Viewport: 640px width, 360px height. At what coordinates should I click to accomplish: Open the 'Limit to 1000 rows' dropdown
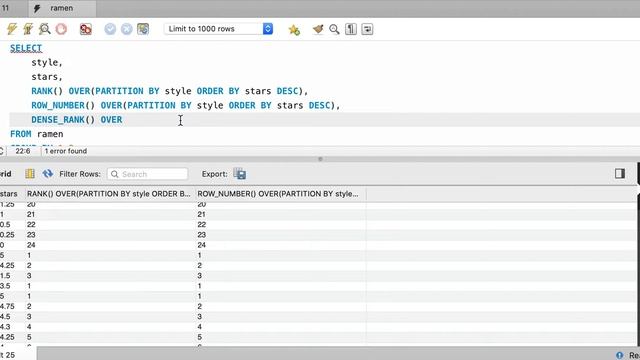pos(218,29)
